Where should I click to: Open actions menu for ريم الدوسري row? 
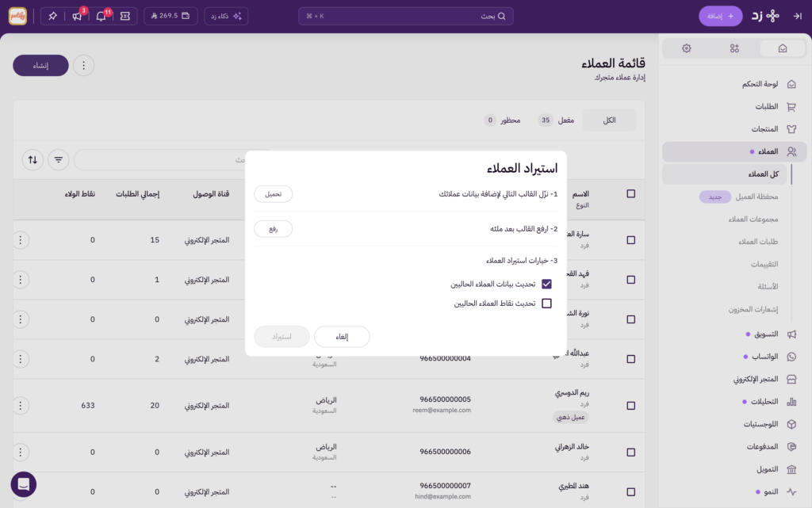pyautogui.click(x=21, y=406)
